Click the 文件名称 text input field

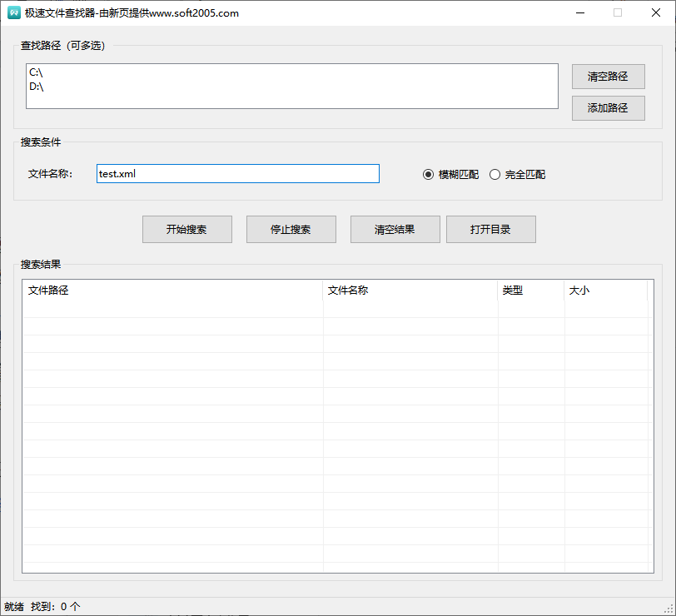coord(237,173)
